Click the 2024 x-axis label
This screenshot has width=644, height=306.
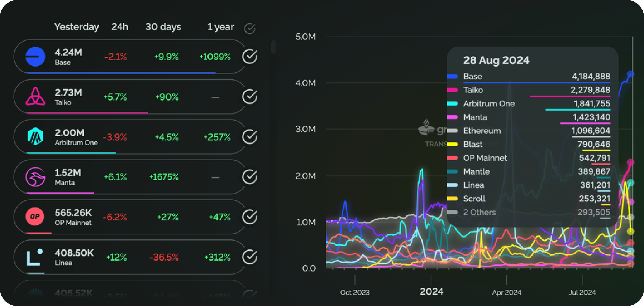tap(431, 292)
